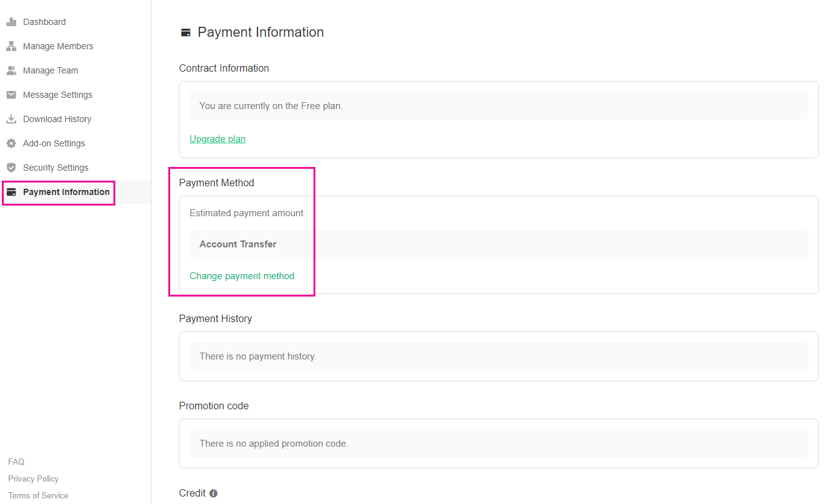
Task: Click the Manage Team people icon
Action: coord(11,70)
